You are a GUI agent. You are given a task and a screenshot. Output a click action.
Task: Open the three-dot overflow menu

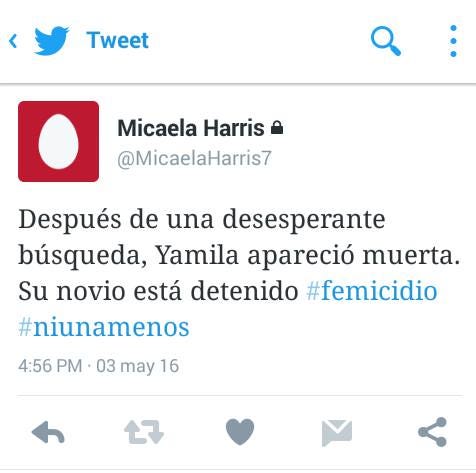[453, 41]
